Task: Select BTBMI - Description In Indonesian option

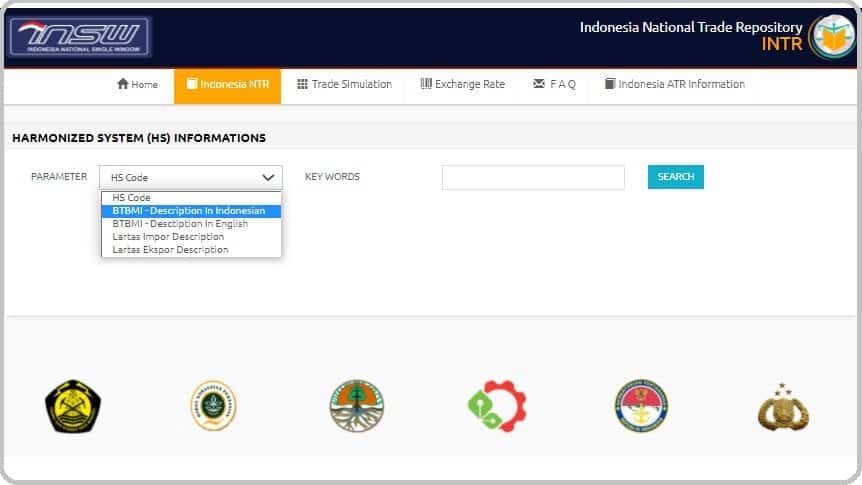Action: [191, 211]
